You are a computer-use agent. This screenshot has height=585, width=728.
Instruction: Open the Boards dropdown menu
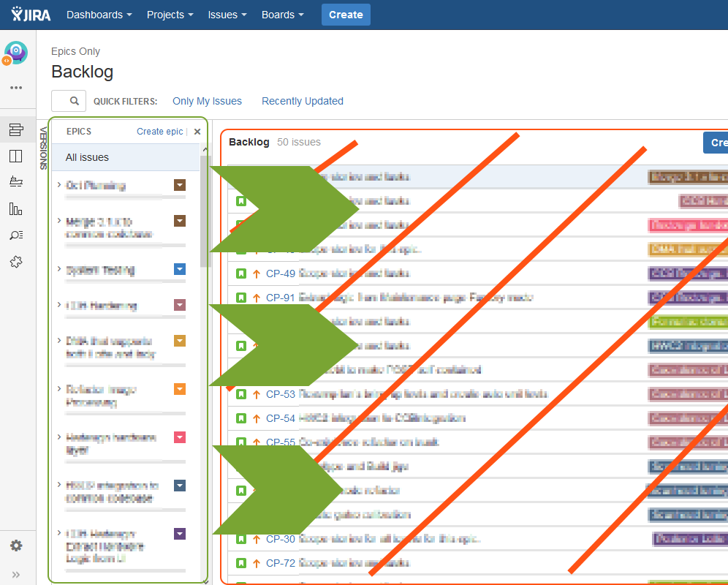(x=282, y=15)
